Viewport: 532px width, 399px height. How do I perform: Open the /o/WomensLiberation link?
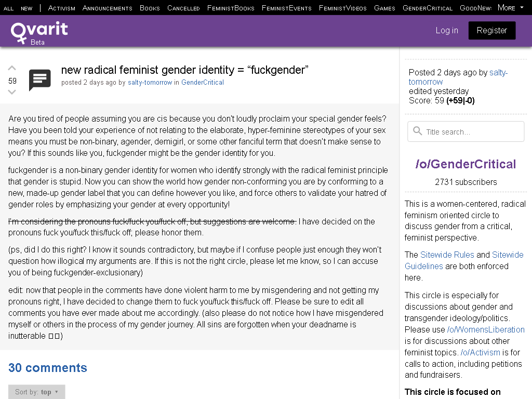click(486, 329)
